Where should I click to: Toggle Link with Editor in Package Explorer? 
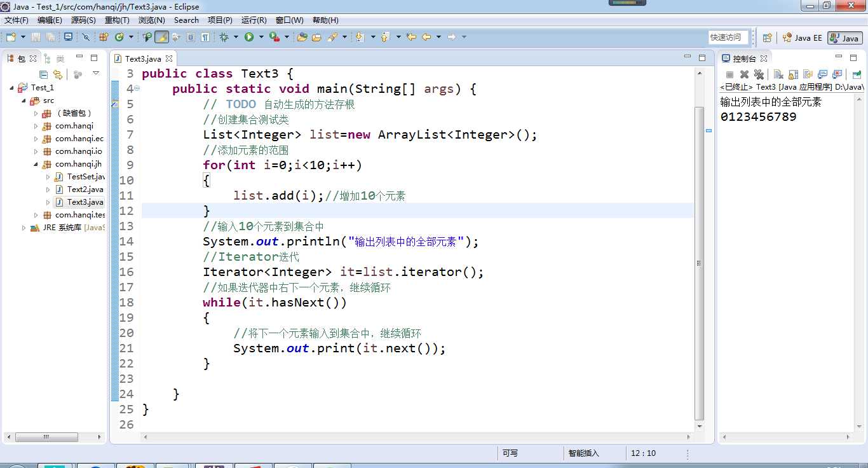58,74
